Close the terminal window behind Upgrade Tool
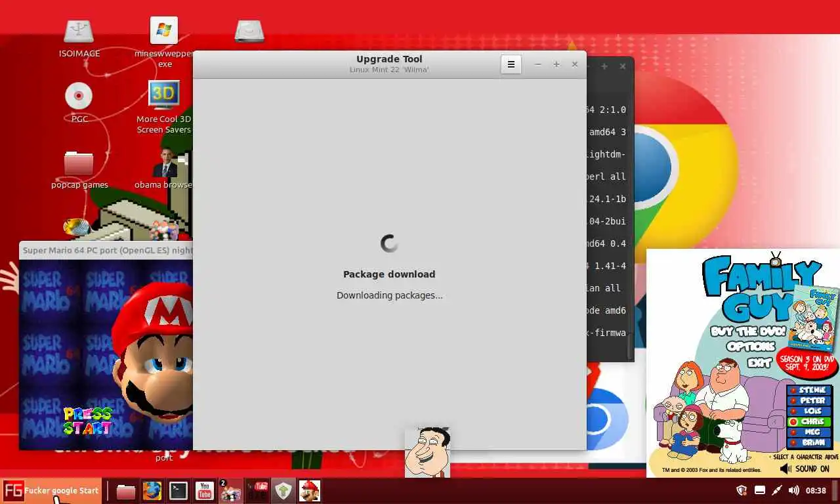Image resolution: width=840 pixels, height=504 pixels. 623,66
